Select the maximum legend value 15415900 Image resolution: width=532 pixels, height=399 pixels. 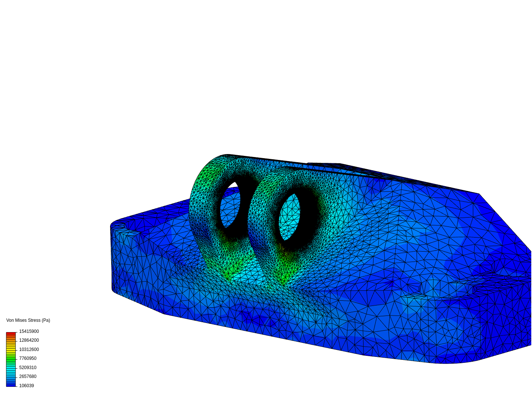[x=29, y=331]
